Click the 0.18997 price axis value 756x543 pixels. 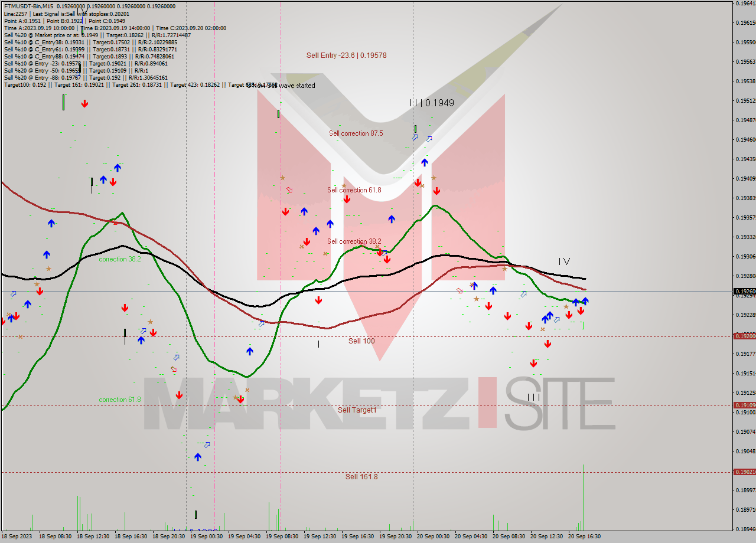(x=745, y=490)
